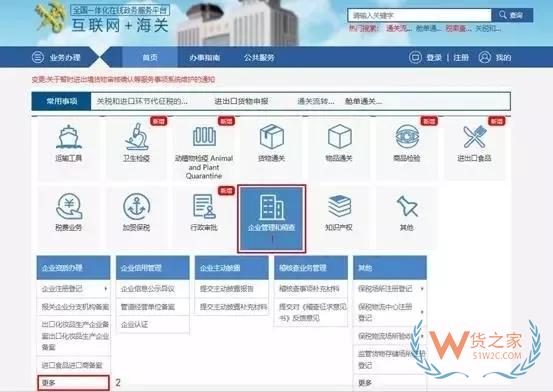
Task: Open the 业务办理 hamburger menu
Action: coord(38,57)
